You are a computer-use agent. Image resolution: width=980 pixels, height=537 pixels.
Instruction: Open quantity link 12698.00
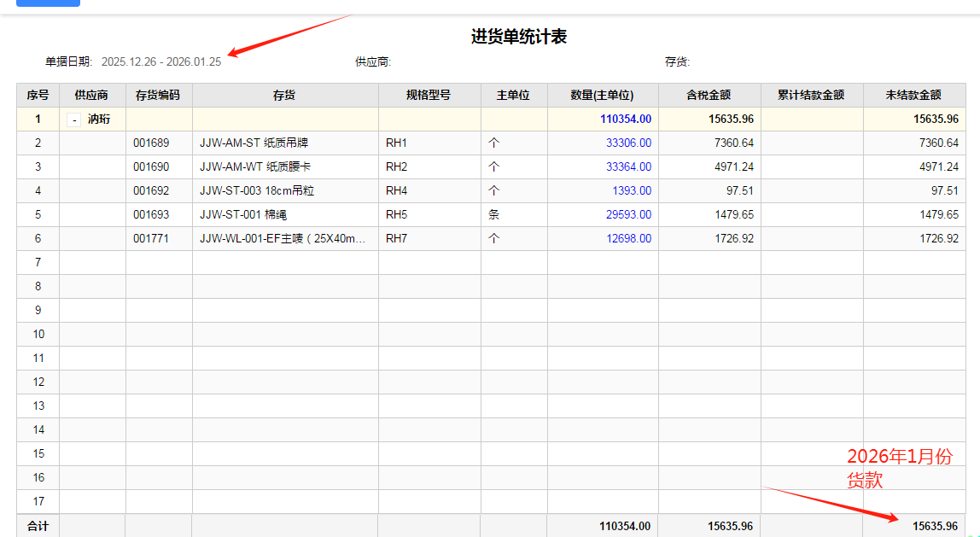tap(628, 239)
